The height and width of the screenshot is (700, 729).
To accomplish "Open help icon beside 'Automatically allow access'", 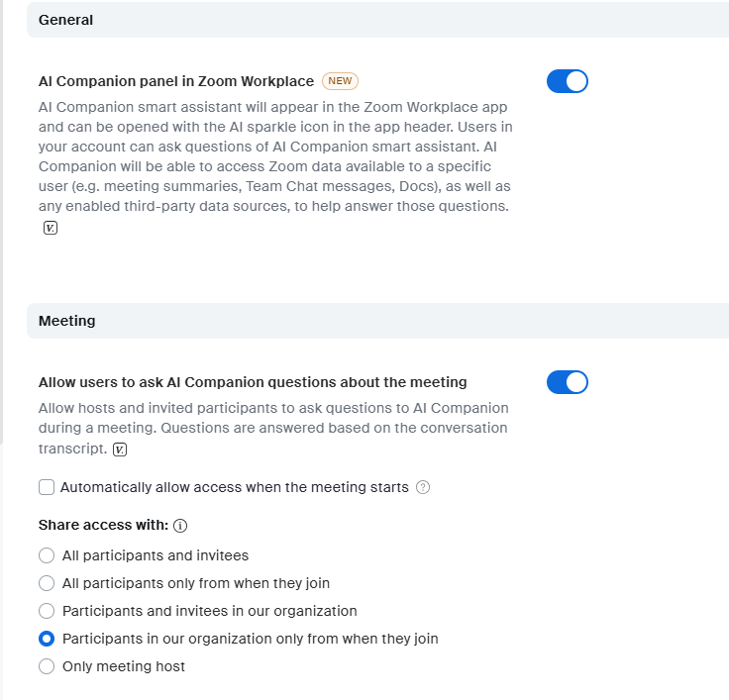I will [x=423, y=487].
